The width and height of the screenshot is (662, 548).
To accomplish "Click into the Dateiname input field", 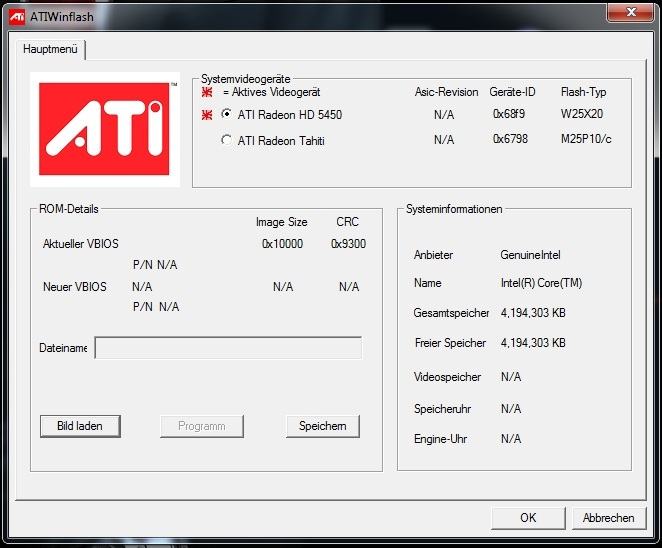I will (228, 348).
